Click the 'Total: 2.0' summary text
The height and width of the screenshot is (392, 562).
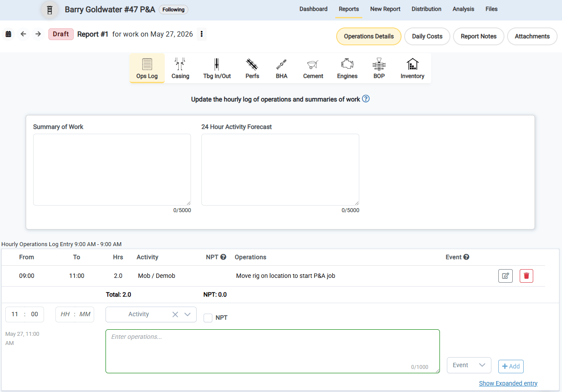pos(119,294)
